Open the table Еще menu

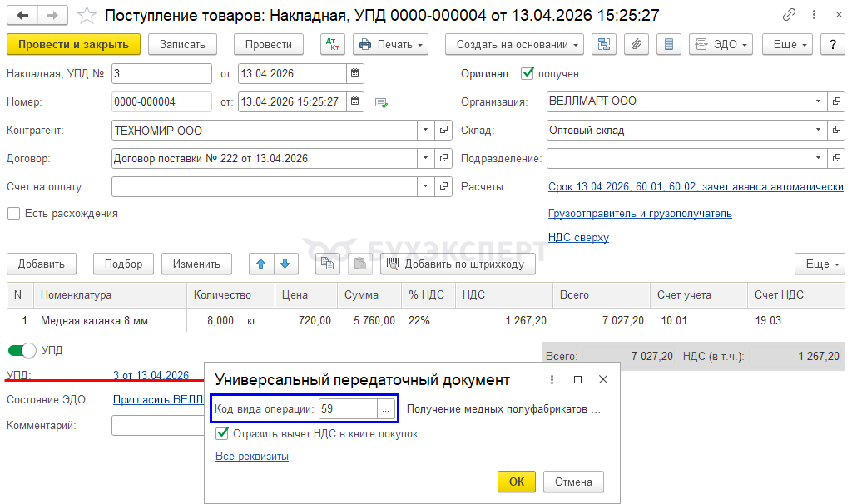click(x=820, y=264)
